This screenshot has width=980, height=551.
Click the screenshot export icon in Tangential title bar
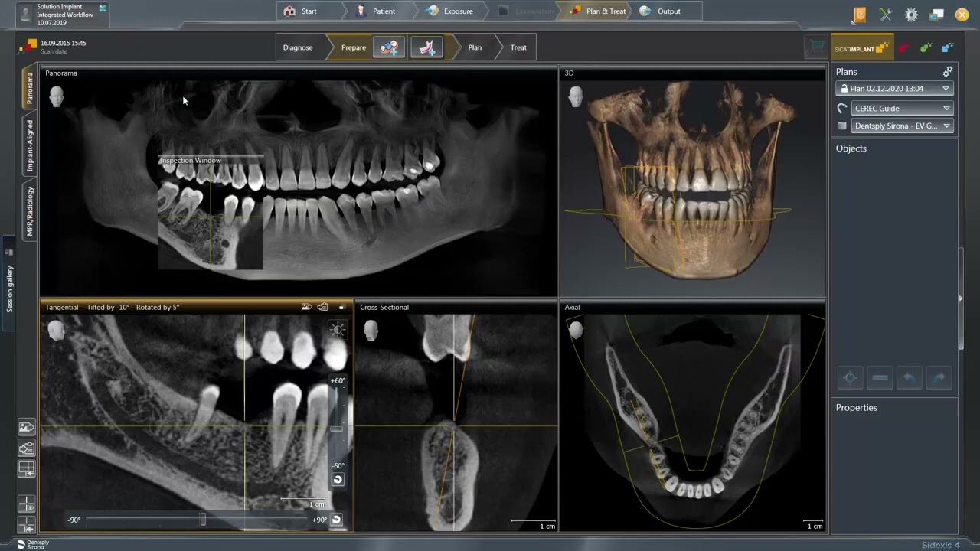[x=307, y=307]
